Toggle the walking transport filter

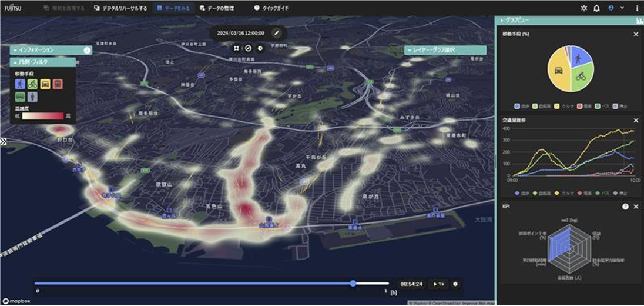pyautogui.click(x=21, y=84)
